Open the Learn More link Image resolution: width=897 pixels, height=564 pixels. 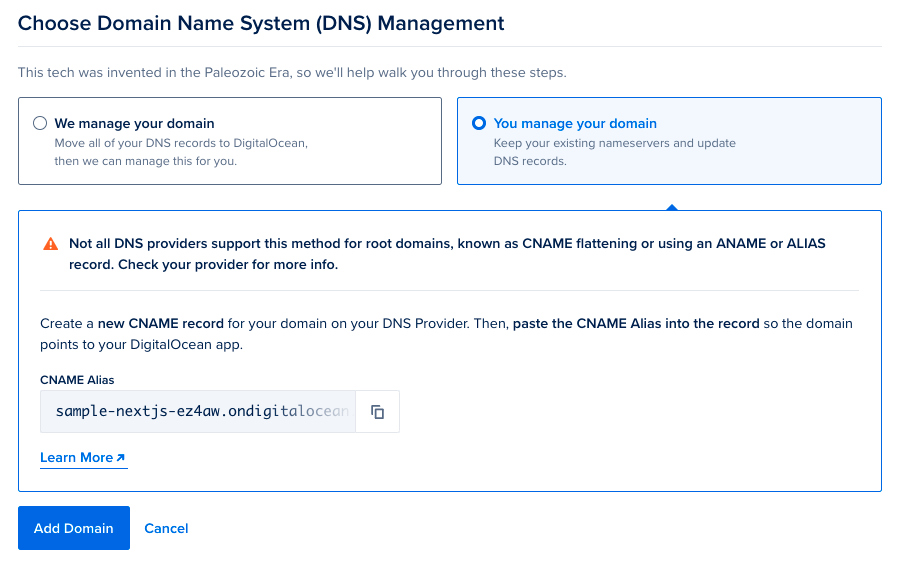click(83, 458)
